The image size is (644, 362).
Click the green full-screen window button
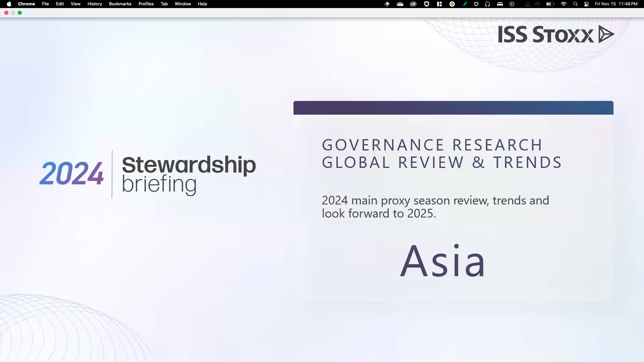pos(19,13)
